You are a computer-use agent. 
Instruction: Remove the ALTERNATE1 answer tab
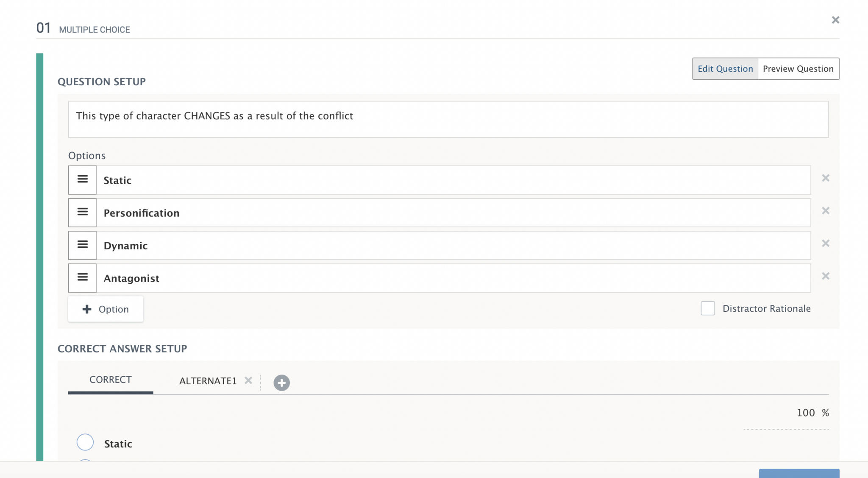248,380
